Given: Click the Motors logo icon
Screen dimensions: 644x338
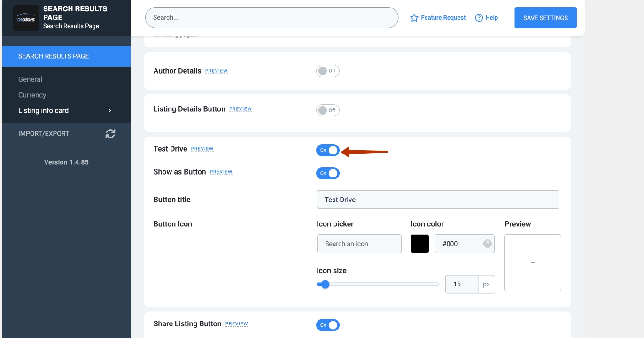Looking at the screenshot, I should pos(26,18).
